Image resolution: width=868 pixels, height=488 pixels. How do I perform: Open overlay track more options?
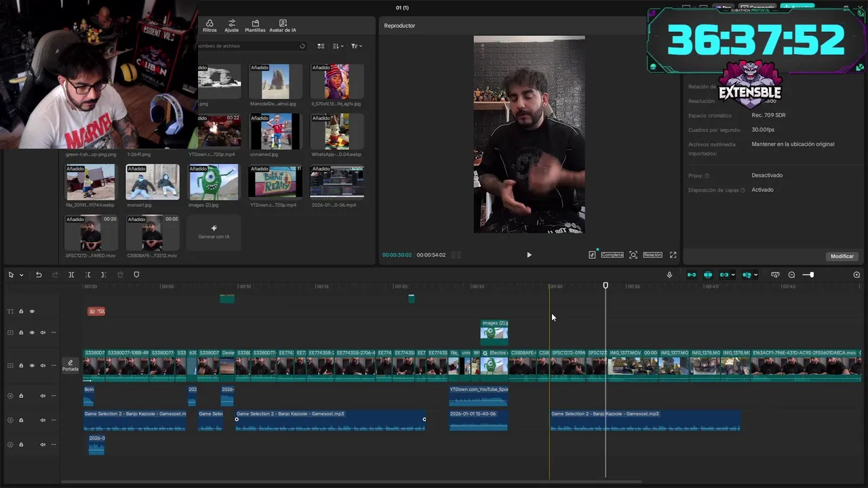[54, 333]
